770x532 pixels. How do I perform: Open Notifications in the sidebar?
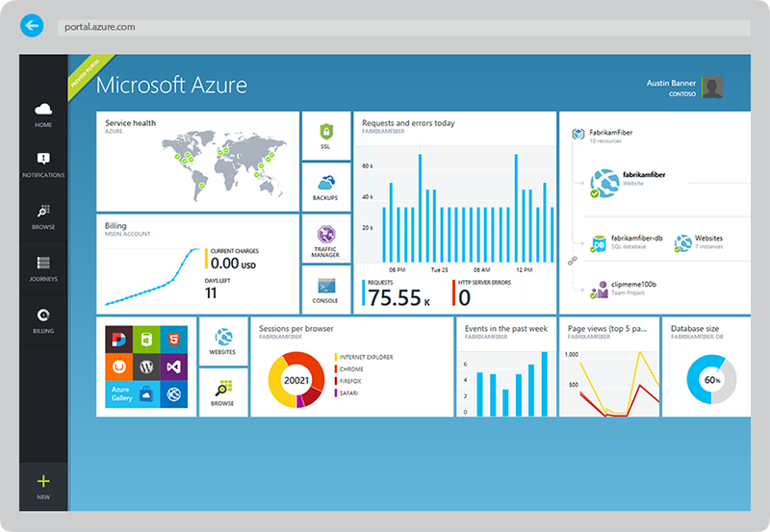coord(43,165)
